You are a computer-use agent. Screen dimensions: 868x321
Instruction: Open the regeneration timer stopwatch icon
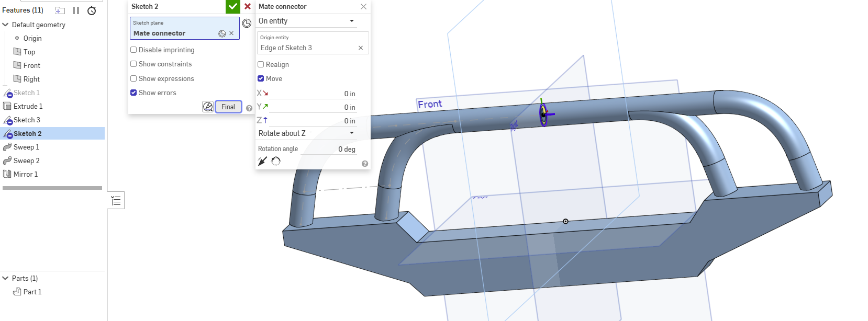click(x=92, y=10)
